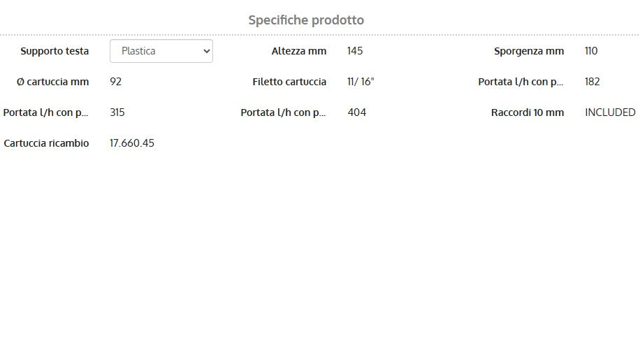
Task: Click the Raccordi 10 mm label
Action: pos(527,112)
